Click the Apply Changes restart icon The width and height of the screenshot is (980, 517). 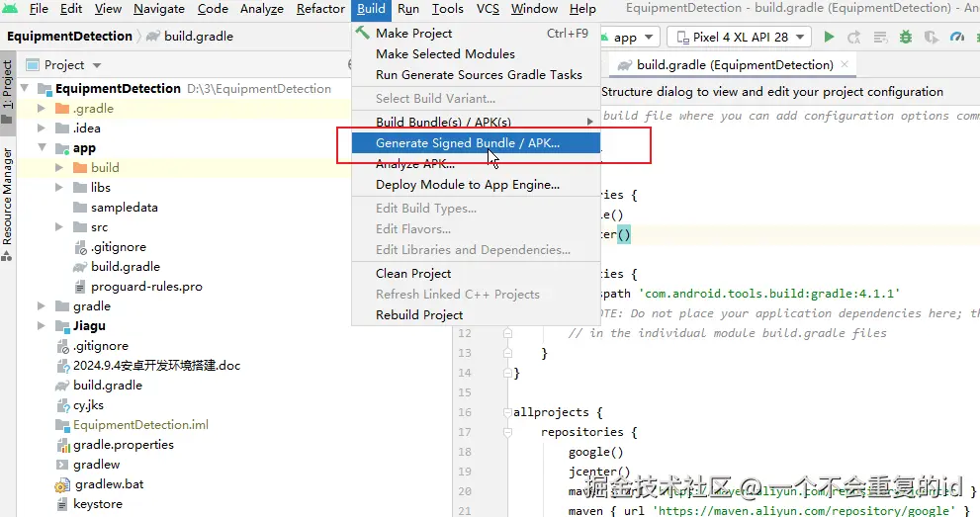coord(853,38)
